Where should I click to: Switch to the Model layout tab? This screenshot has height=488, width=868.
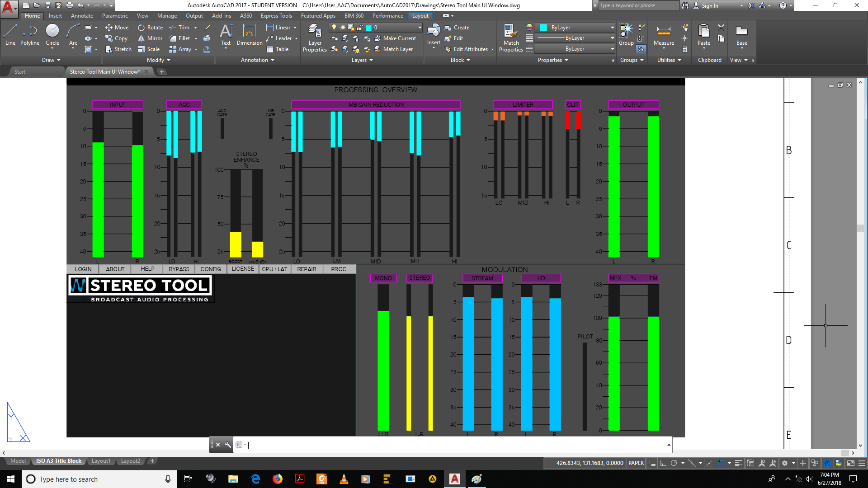click(x=18, y=461)
